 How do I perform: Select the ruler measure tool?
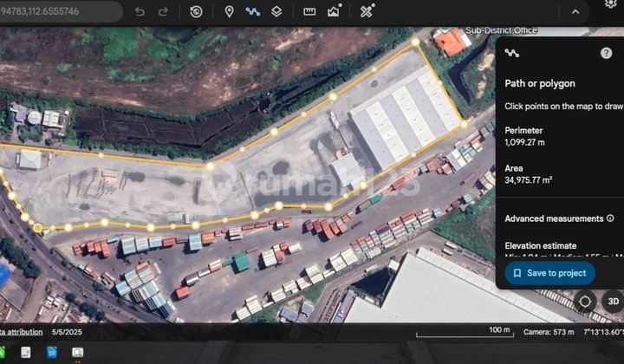coord(309,11)
